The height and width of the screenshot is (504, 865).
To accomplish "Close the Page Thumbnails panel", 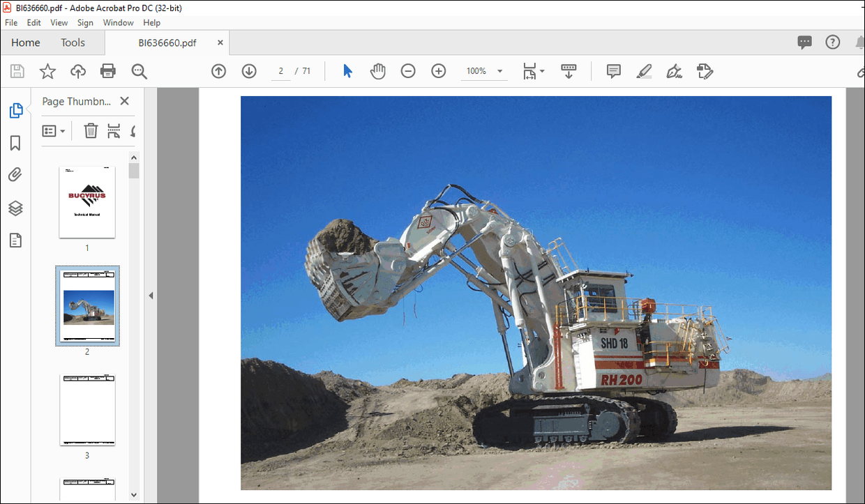I will tap(124, 100).
